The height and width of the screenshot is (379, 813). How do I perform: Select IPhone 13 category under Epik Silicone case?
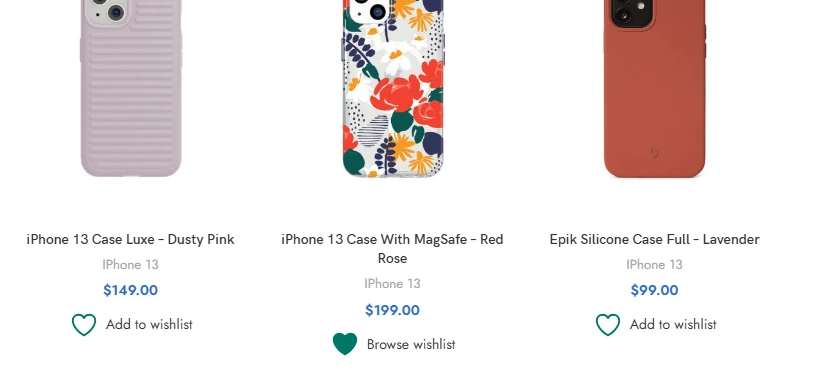point(654,264)
